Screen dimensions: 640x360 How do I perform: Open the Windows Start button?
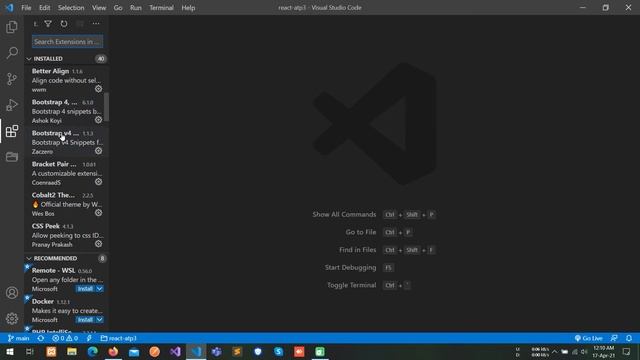(x=9, y=351)
